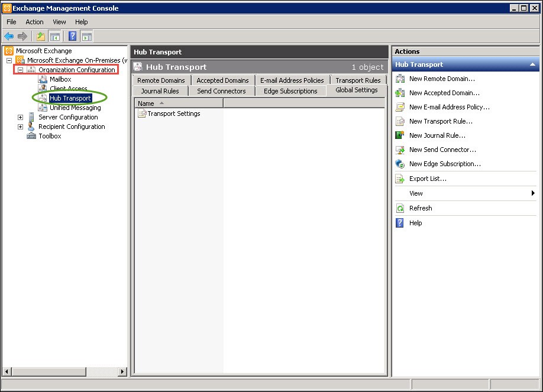Click the Mailbox node icon

(x=43, y=79)
